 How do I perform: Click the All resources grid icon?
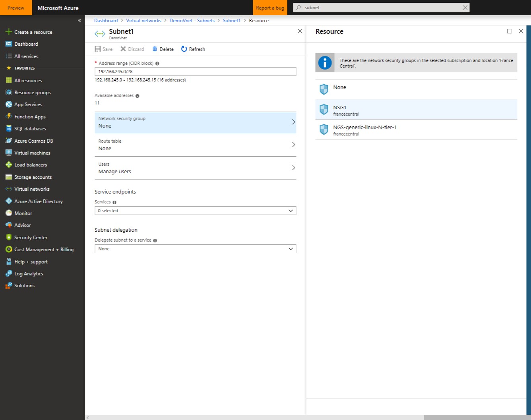click(9, 80)
